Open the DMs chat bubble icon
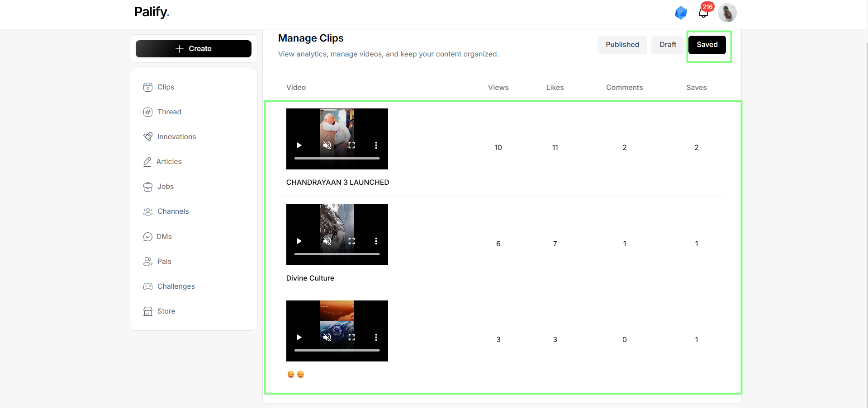Image resolution: width=868 pixels, height=408 pixels. tap(147, 237)
